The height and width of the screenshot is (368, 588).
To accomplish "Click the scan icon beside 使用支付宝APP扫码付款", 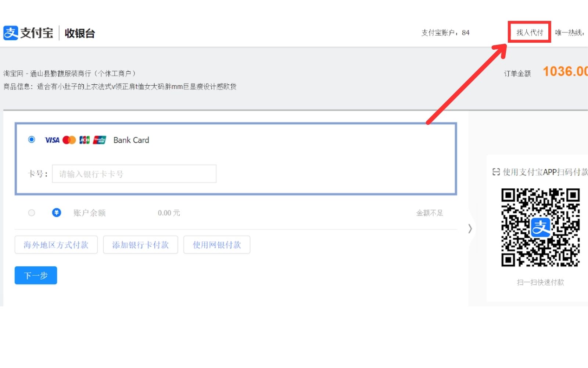I will tap(496, 172).
